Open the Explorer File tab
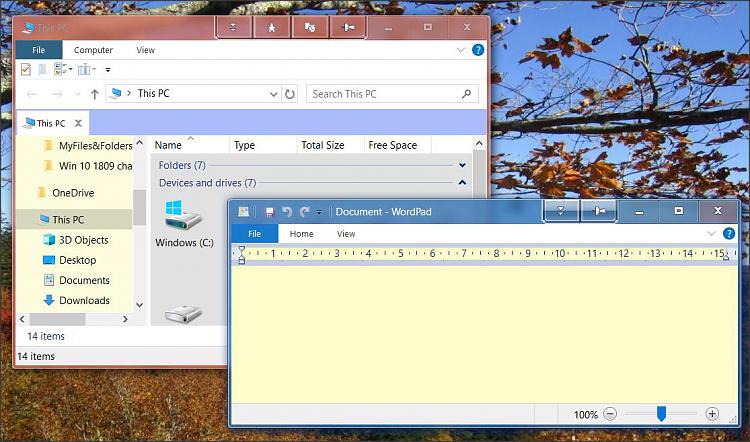Screen dimensions: 750x442 pos(39,50)
